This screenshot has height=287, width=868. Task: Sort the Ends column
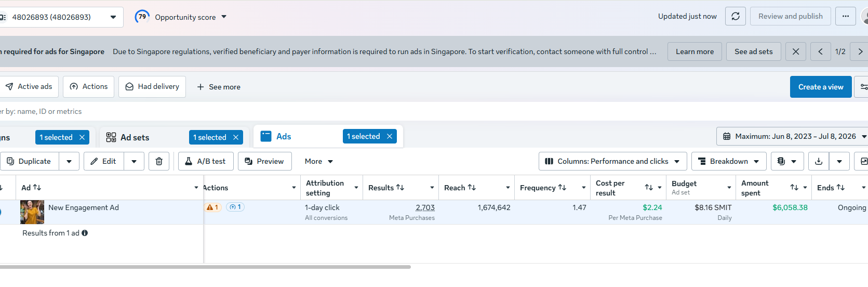[840, 187]
